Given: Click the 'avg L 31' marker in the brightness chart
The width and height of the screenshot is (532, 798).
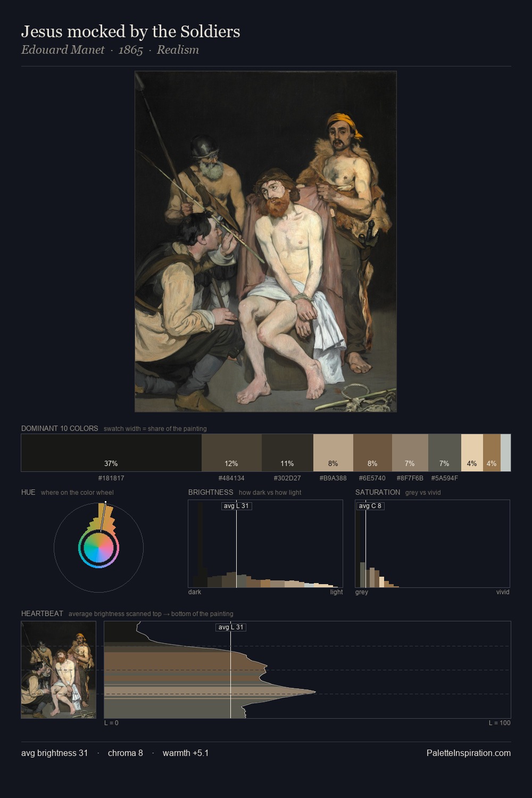Looking at the screenshot, I should (236, 506).
